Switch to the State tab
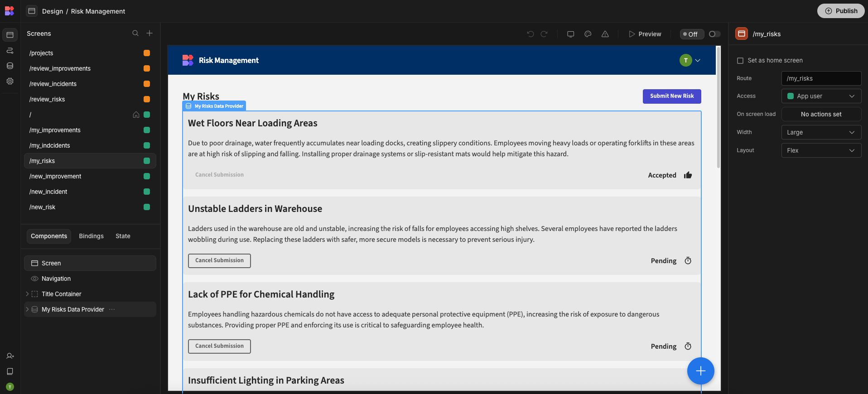Image resolution: width=868 pixels, height=394 pixels. point(123,236)
